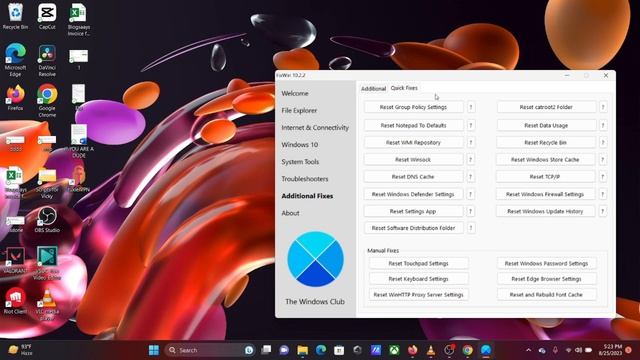This screenshot has height=360, width=640.
Task: Open the Wi-Fi network tray icon
Action: pos(569,350)
